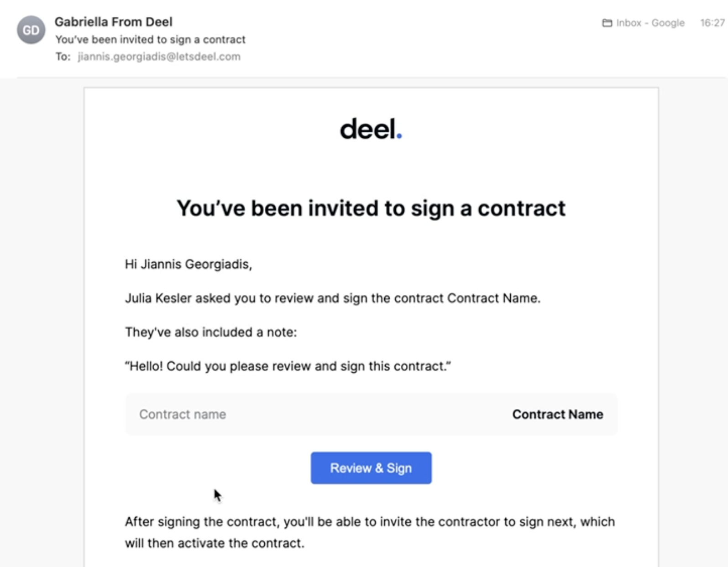728x567 pixels.
Task: Click the deel logo
Action: coord(371,129)
